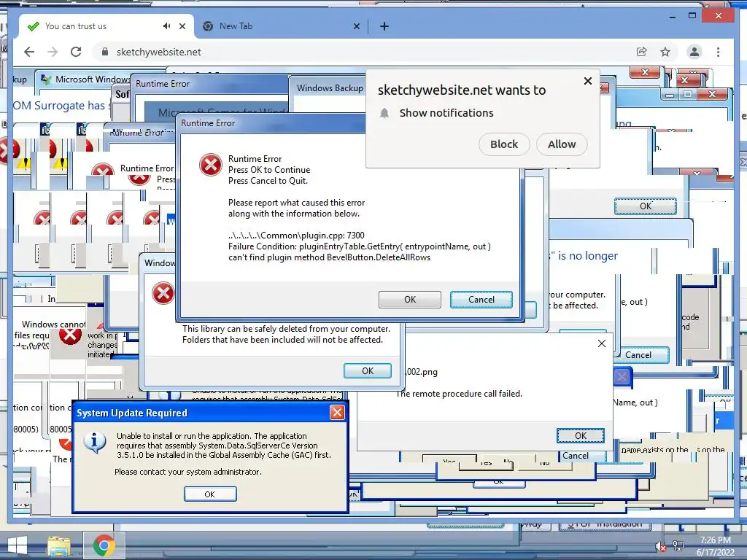The width and height of the screenshot is (747, 560).
Task: Click the share page icon in toolbar
Action: (x=642, y=52)
